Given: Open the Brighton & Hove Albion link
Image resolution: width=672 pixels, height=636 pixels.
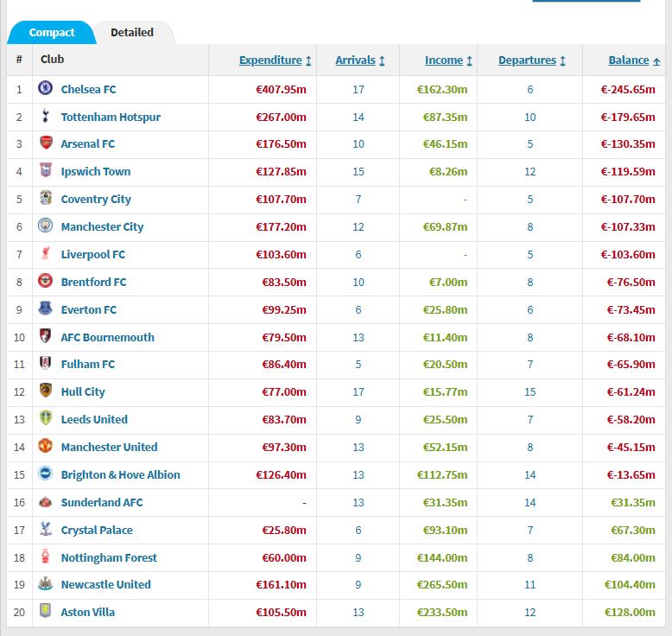Looking at the screenshot, I should coord(120,475).
